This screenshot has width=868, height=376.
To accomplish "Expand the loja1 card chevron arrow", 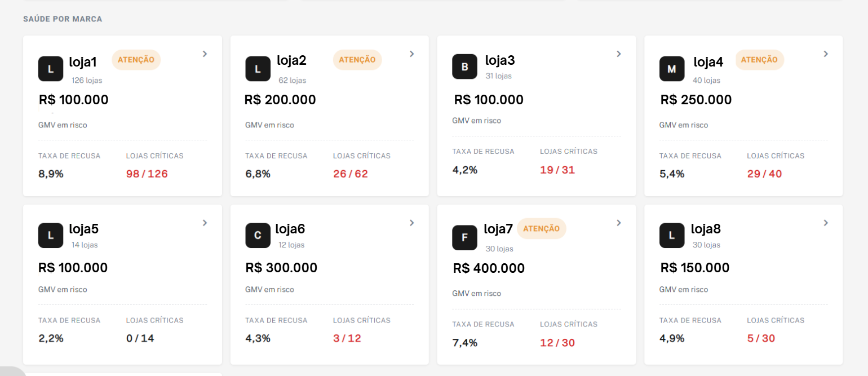I will (205, 54).
